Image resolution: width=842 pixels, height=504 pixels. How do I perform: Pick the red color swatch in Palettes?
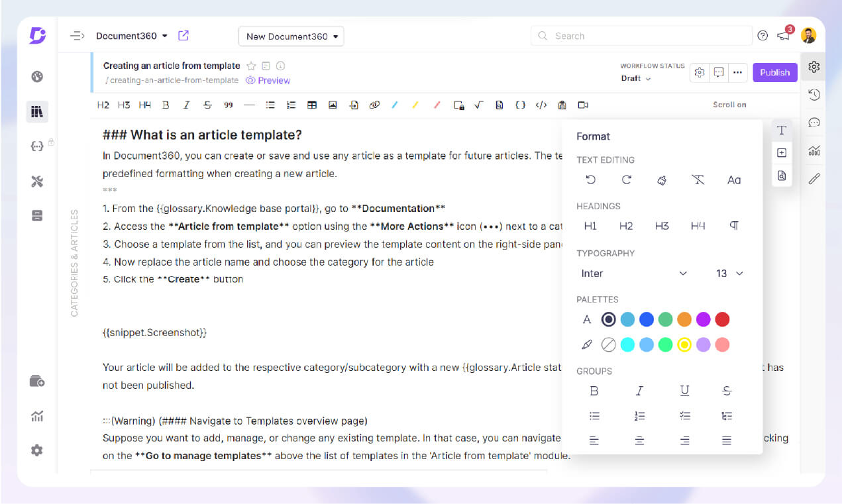[722, 319]
